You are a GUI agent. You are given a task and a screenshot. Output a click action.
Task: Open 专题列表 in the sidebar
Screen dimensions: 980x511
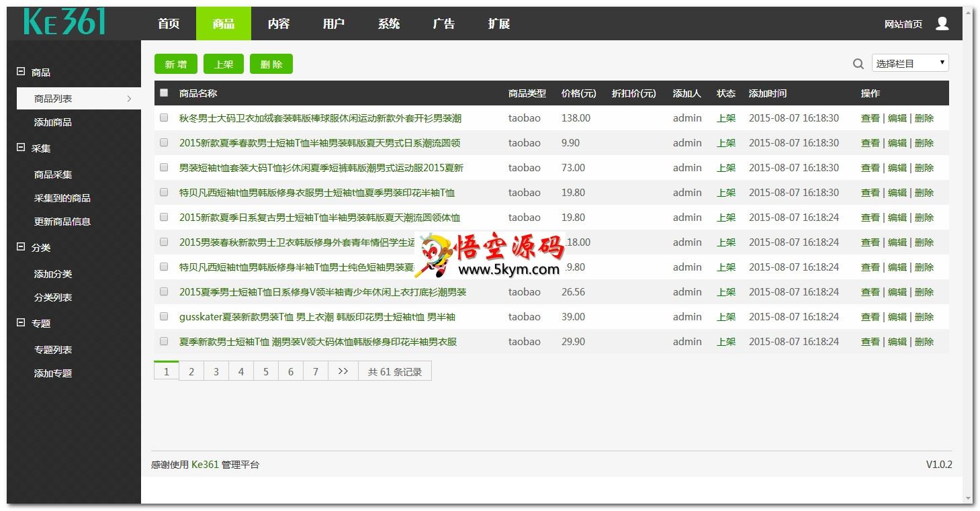53,350
